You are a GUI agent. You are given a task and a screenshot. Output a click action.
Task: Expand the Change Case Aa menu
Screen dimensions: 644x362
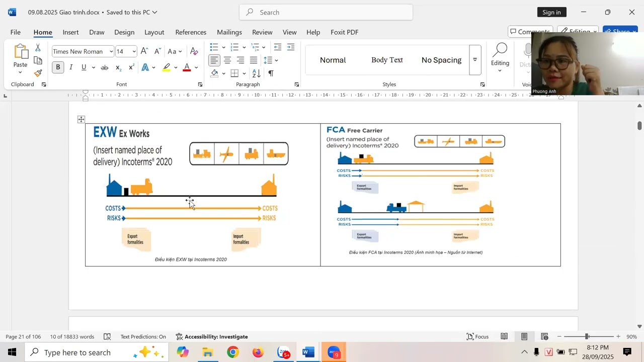[175, 51]
